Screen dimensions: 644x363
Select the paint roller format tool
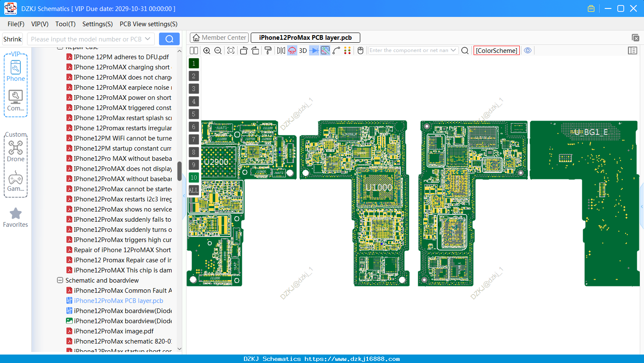pyautogui.click(x=268, y=50)
